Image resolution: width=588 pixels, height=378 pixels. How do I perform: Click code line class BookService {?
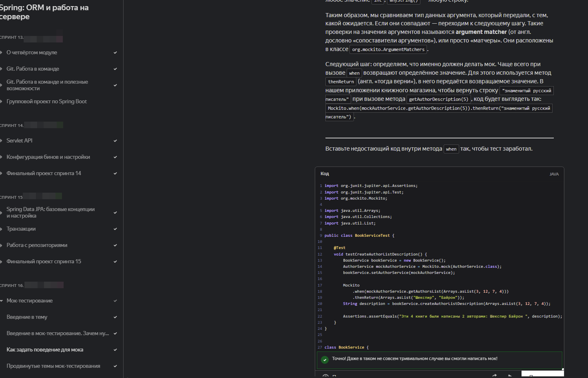[x=347, y=347]
